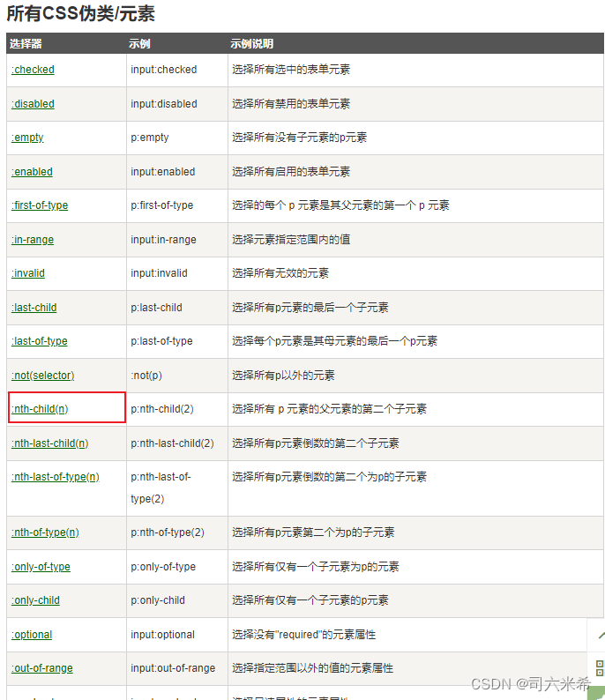
Task: Select the example text p:last-of-type
Action: point(161,341)
